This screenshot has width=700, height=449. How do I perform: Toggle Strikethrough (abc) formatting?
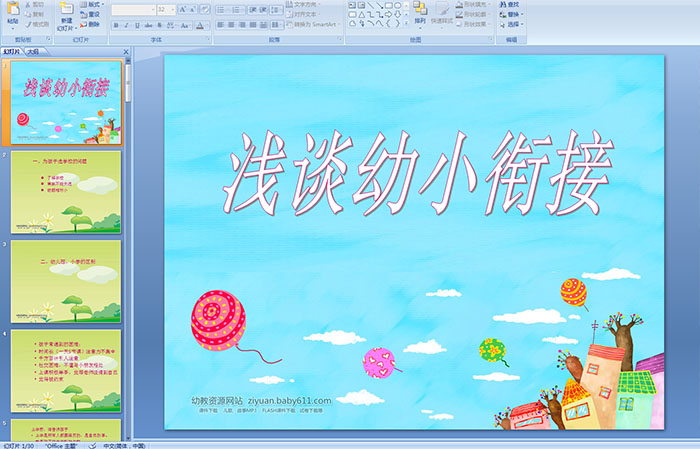(148, 25)
